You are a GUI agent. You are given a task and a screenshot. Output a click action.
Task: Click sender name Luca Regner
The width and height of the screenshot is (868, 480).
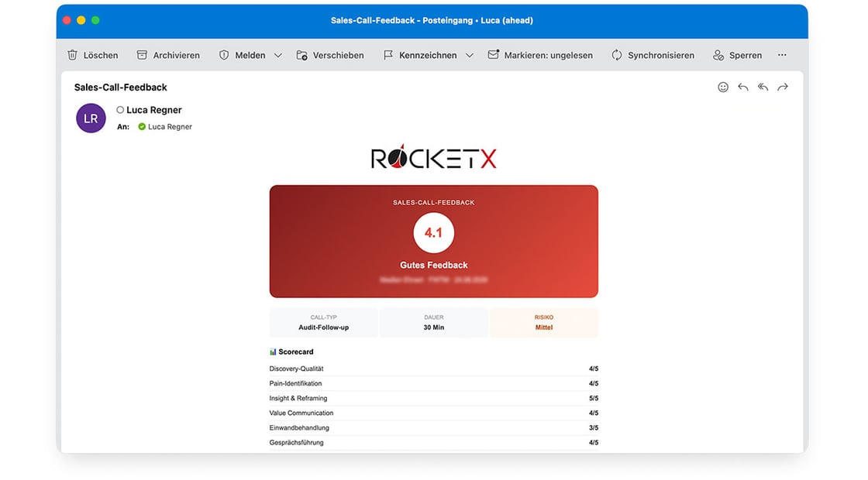[154, 110]
